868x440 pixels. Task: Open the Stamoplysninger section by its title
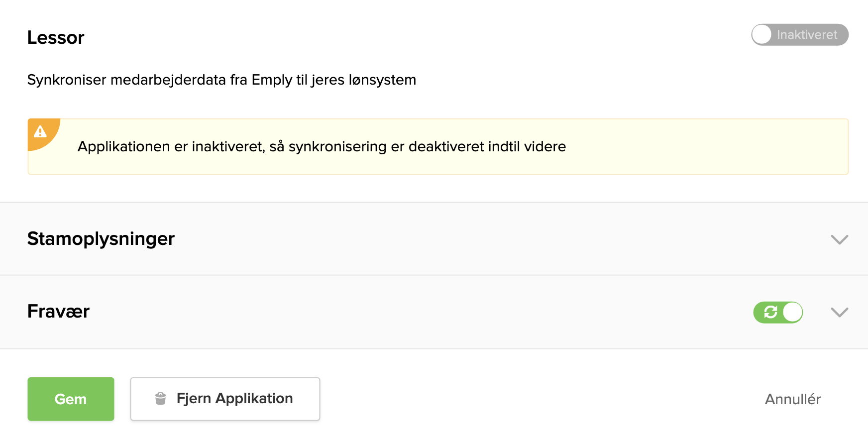[x=101, y=239]
